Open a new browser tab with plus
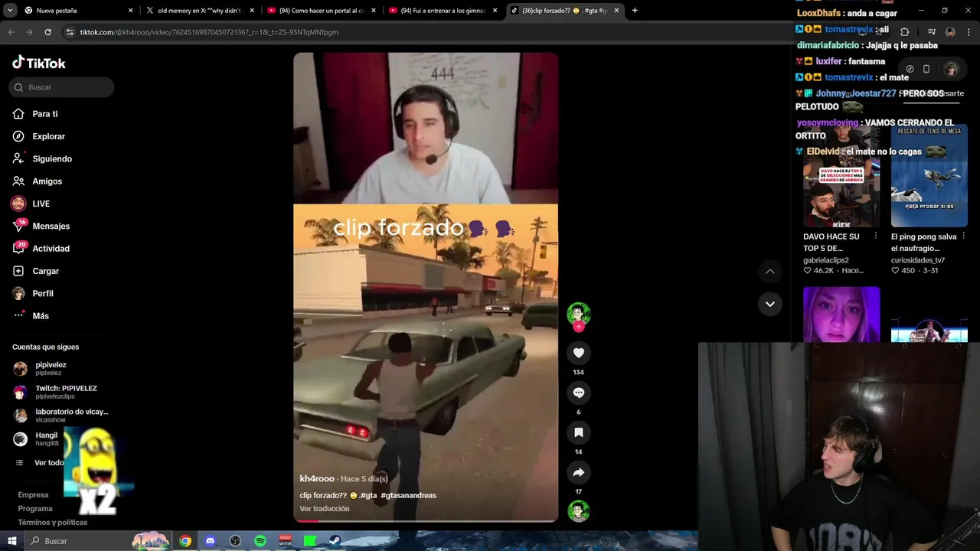This screenshot has height=551, width=980. [x=635, y=11]
